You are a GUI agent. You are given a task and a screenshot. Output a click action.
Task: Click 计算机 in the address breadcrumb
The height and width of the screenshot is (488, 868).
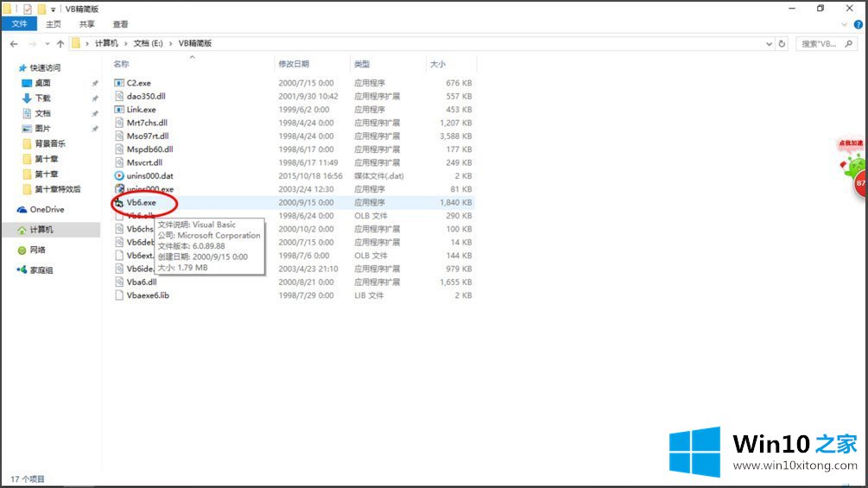pyautogui.click(x=106, y=43)
